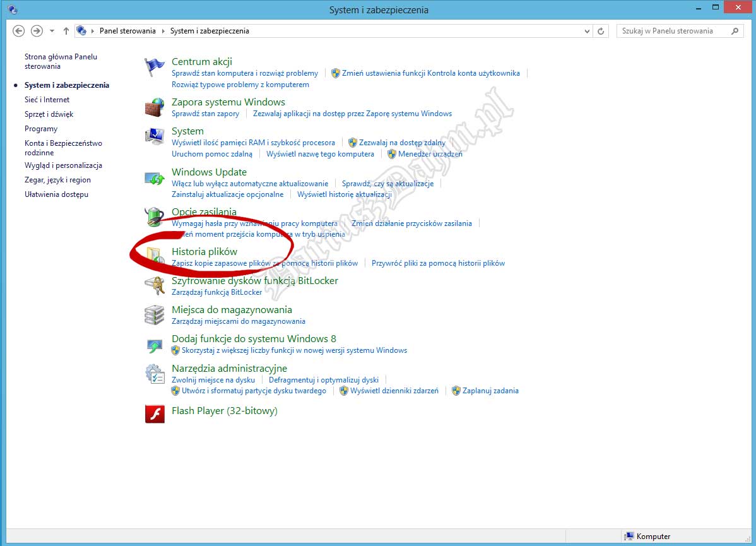Go up one level with the Up arrow
The image size is (756, 546).
pyautogui.click(x=66, y=31)
